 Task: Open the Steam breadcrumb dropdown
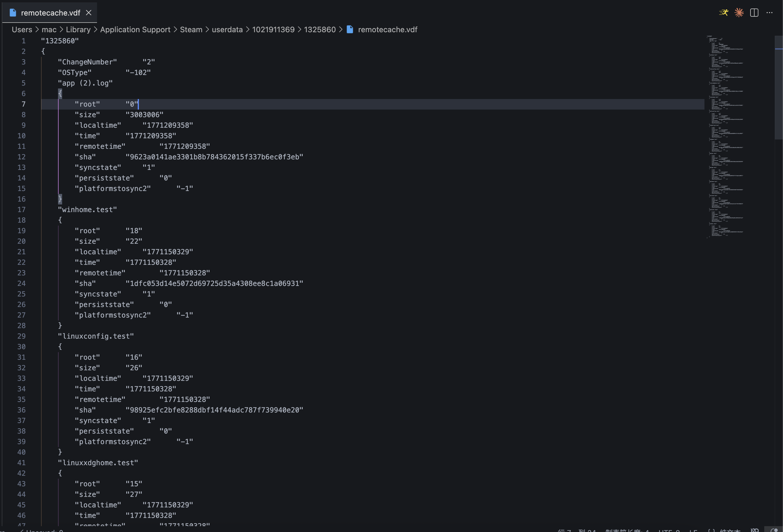point(191,29)
